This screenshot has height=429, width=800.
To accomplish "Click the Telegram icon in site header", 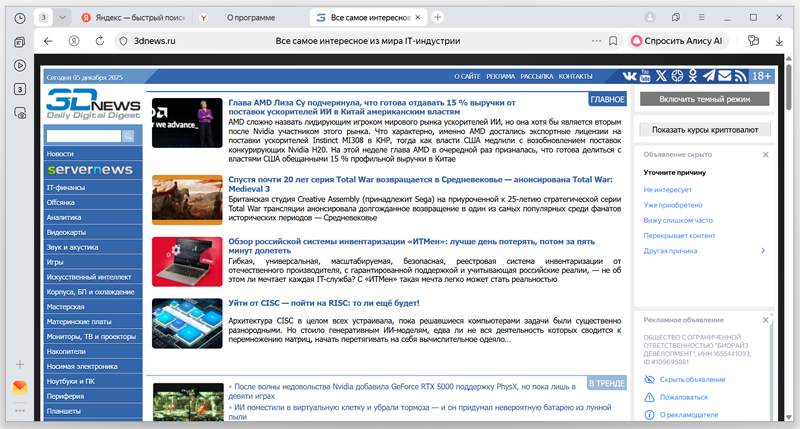I will [709, 76].
